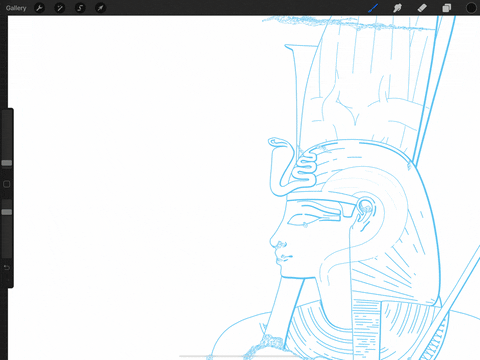The height and width of the screenshot is (360, 480).
Task: Activate the Transform arrow tool
Action: point(100,8)
